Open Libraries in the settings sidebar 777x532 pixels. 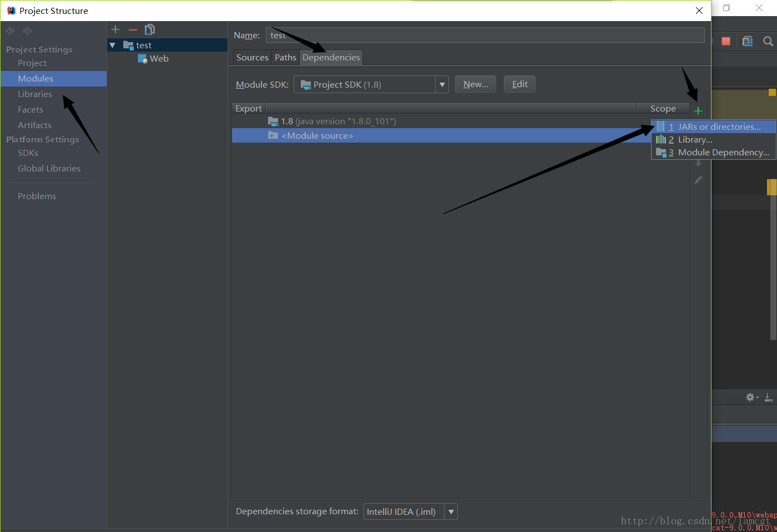pos(35,94)
